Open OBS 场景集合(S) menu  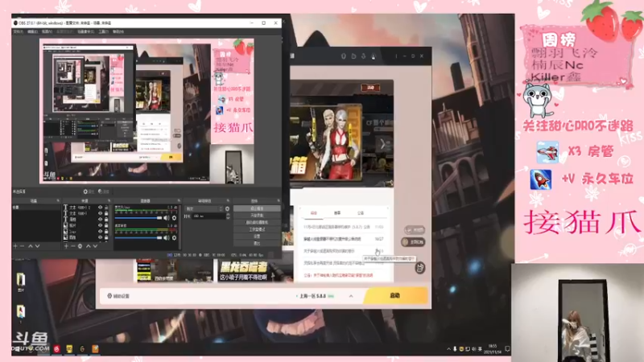(85, 31)
